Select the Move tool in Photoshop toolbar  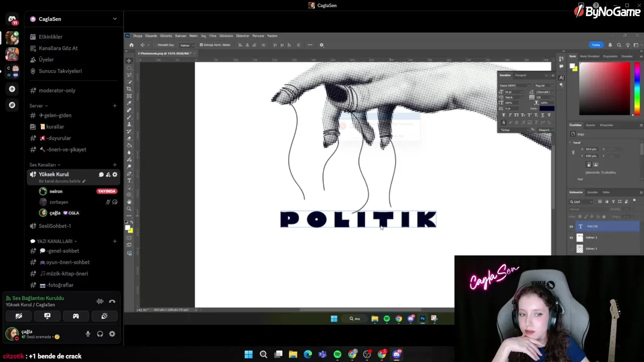point(129,61)
